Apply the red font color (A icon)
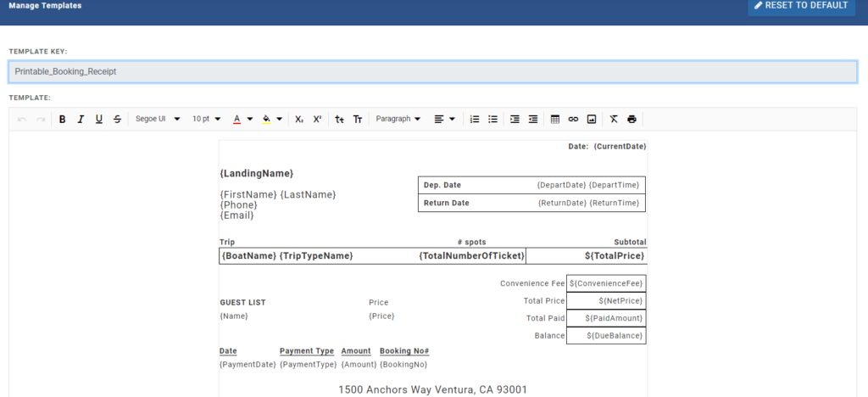The image size is (868, 397). click(x=237, y=119)
